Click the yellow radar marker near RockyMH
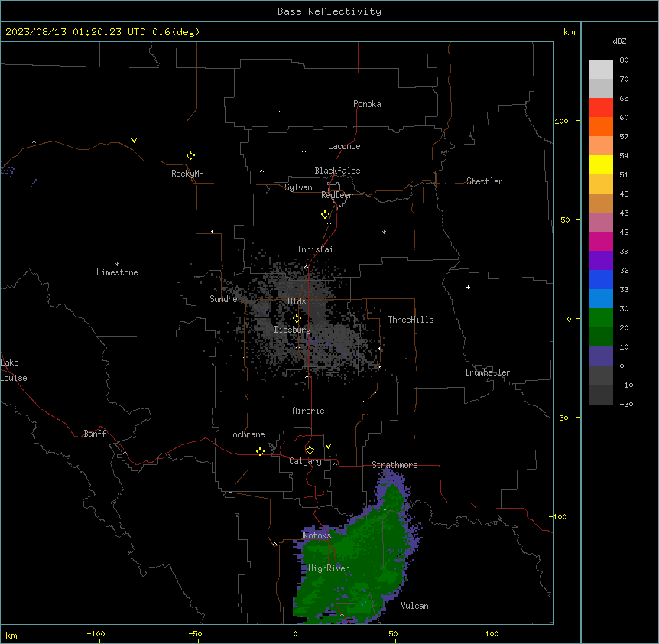The height and width of the screenshot is (644, 659). tap(191, 156)
